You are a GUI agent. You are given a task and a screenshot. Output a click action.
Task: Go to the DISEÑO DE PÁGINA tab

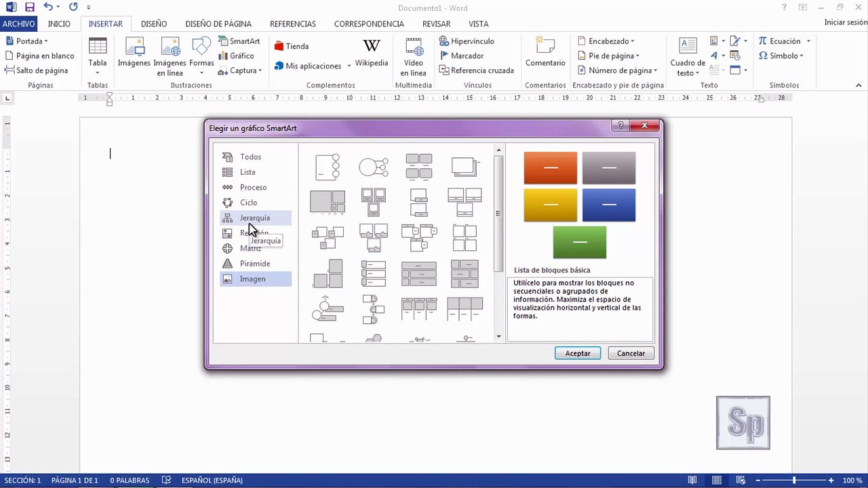[218, 24]
